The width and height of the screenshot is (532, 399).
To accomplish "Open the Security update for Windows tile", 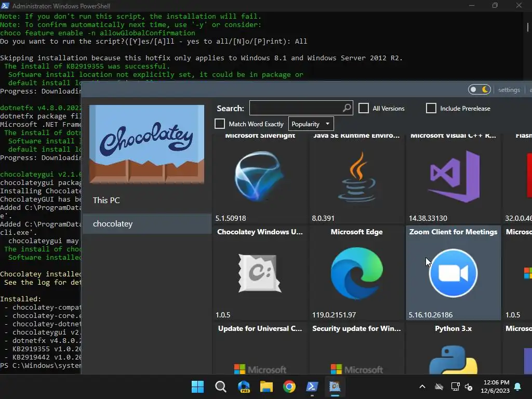I will [356, 349].
